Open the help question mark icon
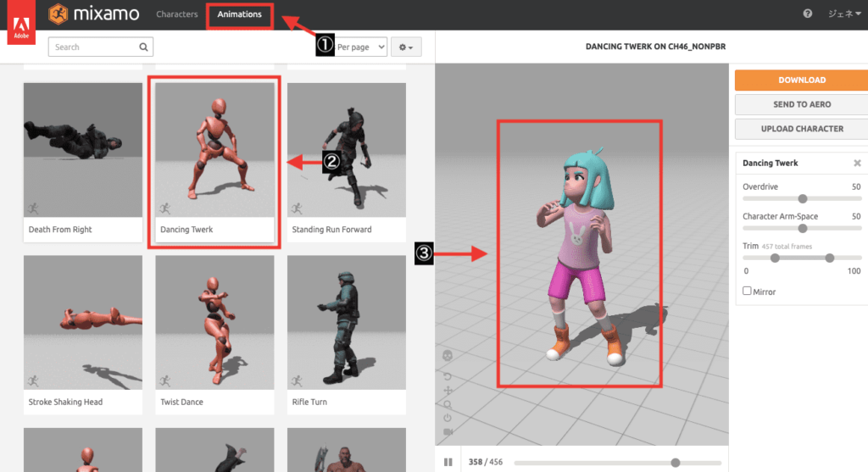This screenshot has width=868, height=472. (808, 14)
